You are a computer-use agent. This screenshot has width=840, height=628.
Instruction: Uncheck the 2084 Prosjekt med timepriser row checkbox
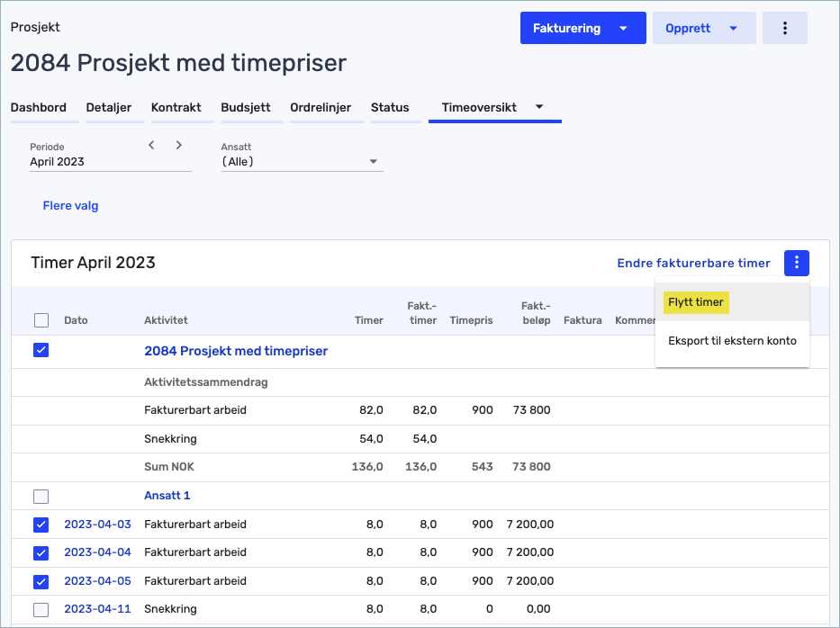point(41,350)
